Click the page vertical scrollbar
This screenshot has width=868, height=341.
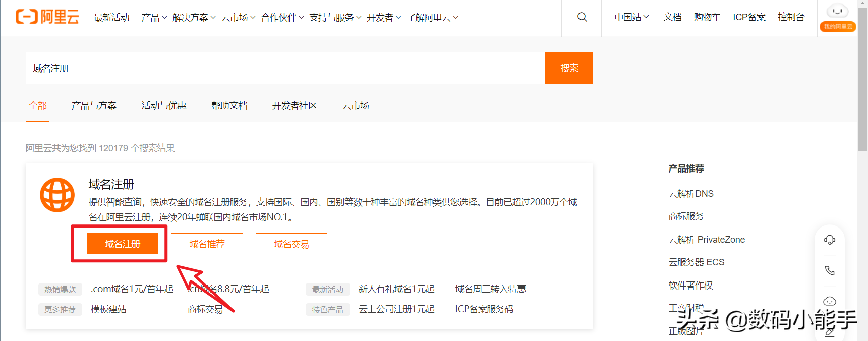[x=862, y=79]
